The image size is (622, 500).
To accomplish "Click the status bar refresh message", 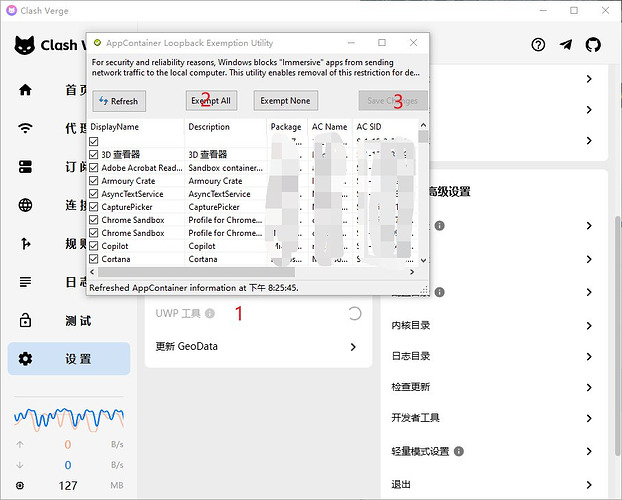I will click(x=194, y=288).
